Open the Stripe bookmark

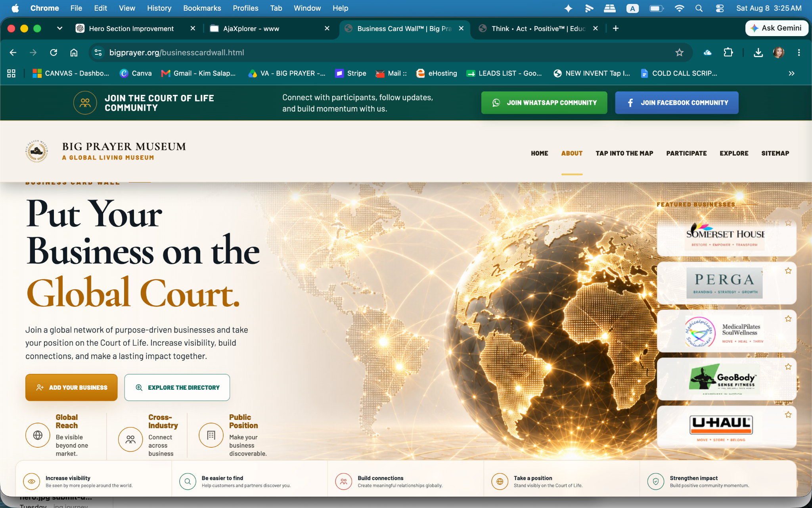(351, 73)
